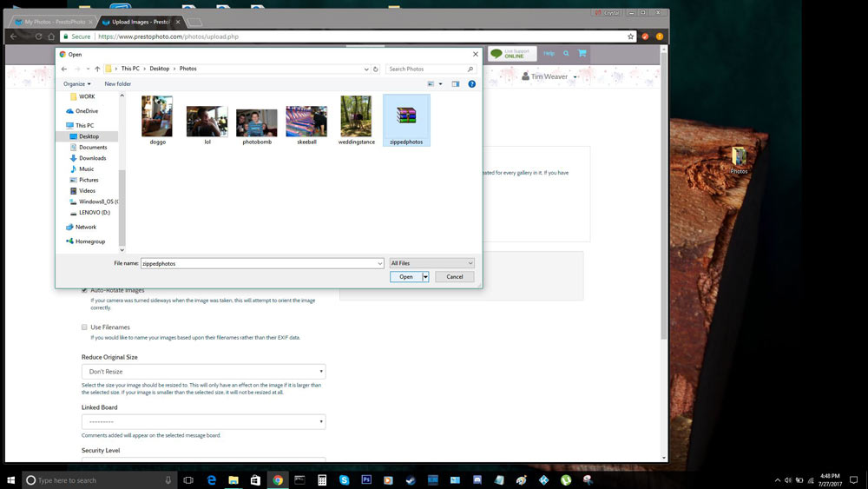
Task: Click the Open button
Action: (406, 277)
